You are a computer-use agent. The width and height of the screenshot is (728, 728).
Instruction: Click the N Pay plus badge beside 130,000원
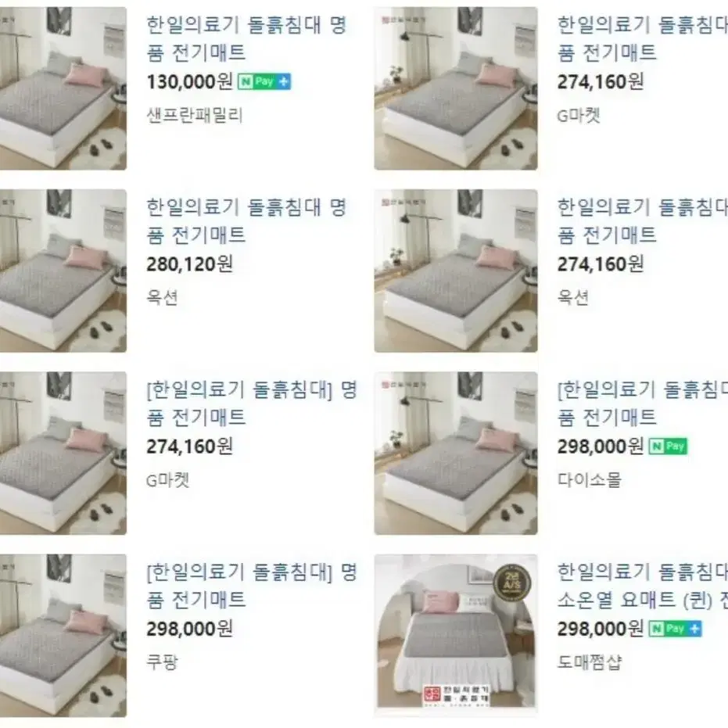264,81
